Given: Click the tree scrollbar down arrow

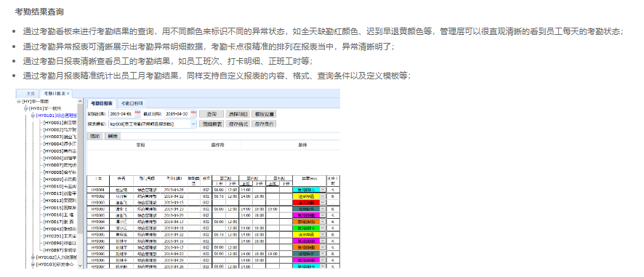Looking at the screenshot, I should pos(80,265).
